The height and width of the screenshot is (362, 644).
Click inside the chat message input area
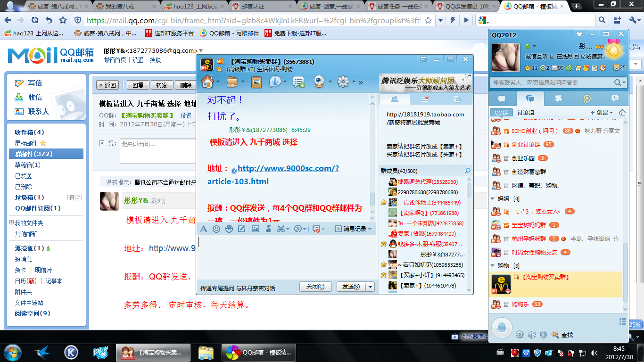coord(287,257)
